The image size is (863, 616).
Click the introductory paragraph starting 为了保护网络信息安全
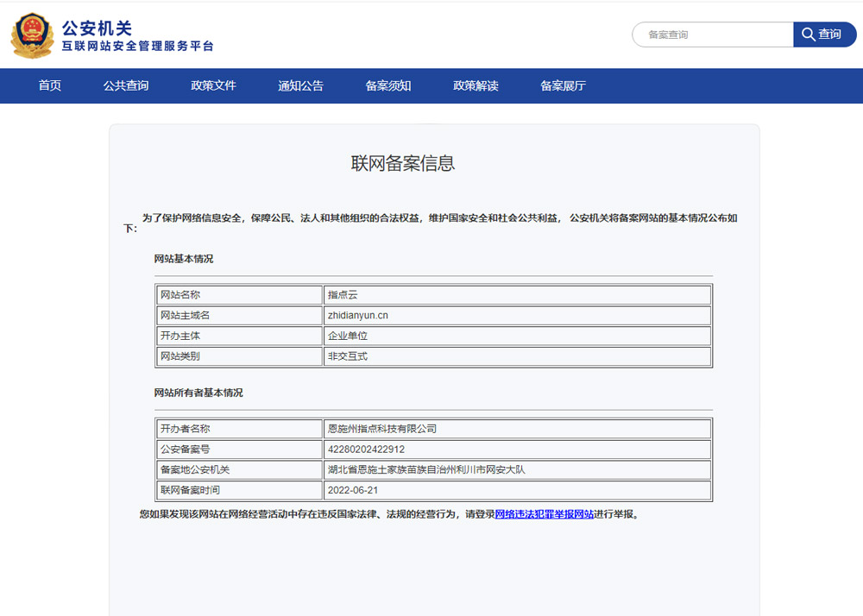pos(431,223)
